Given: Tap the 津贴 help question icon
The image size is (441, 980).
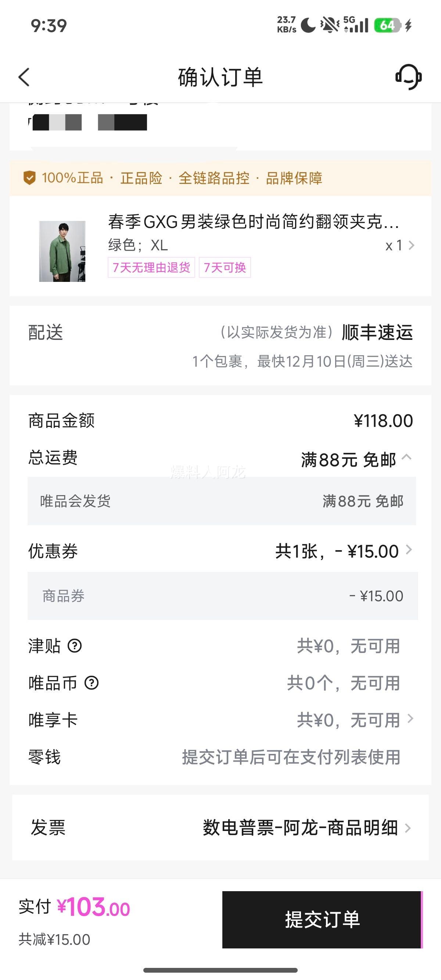Looking at the screenshot, I should (x=75, y=646).
